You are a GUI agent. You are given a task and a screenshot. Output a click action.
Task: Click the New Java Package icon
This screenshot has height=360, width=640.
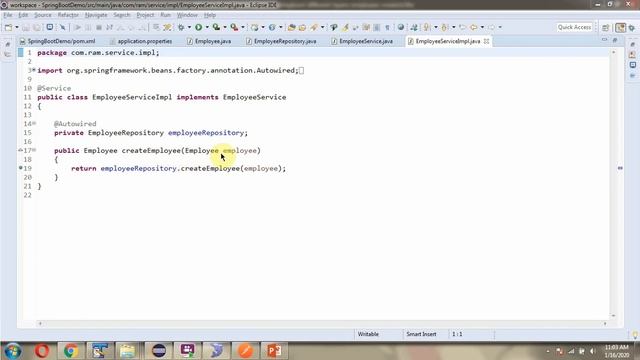pyautogui.click(x=255, y=27)
